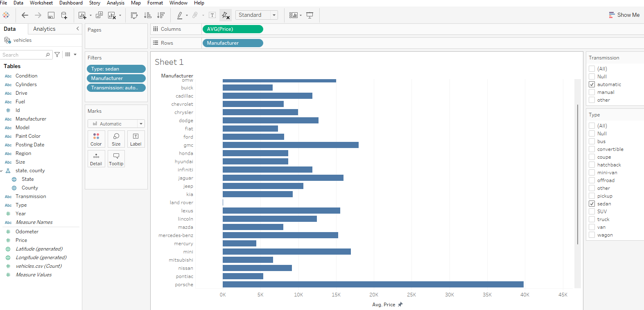
Task: Open the Clear Sheet dropdown arrow
Action: (120, 16)
